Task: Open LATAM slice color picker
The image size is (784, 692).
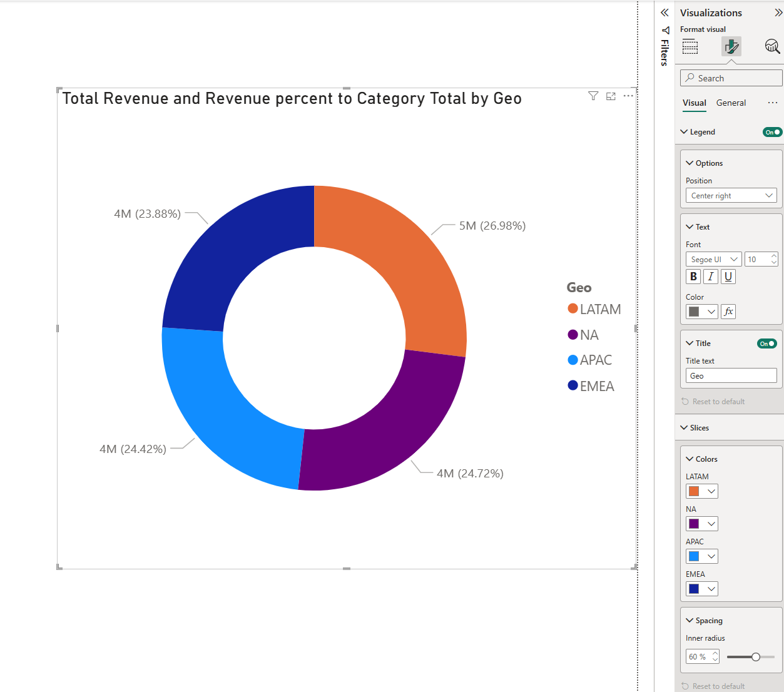Action: (x=702, y=491)
